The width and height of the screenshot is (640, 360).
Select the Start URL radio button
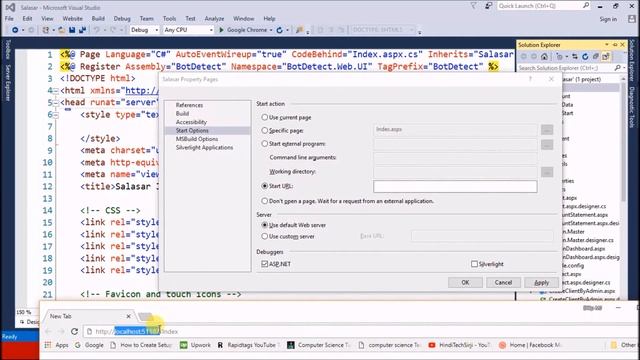[x=264, y=186]
